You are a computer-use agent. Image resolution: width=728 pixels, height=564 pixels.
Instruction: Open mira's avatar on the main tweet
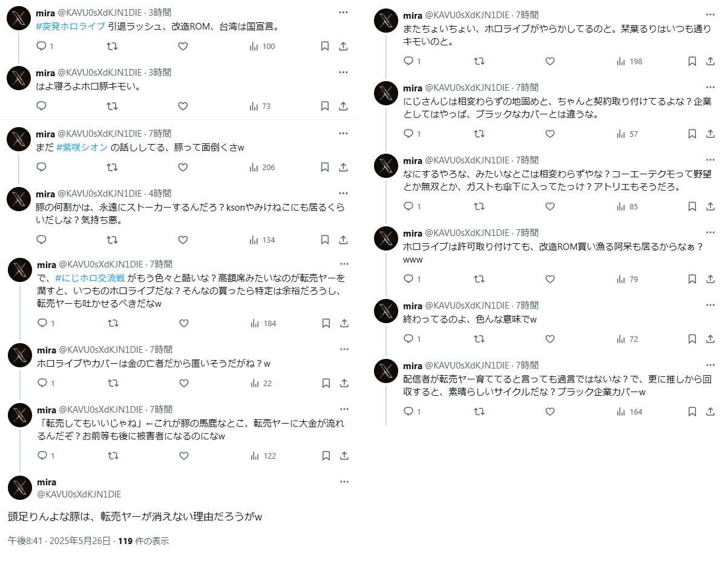[x=19, y=488]
